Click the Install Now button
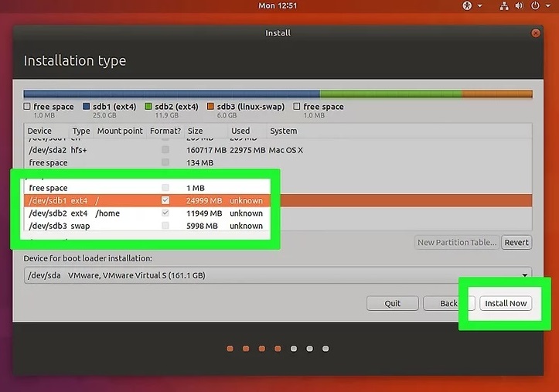Viewport: 559px width, 392px height. pyautogui.click(x=506, y=303)
